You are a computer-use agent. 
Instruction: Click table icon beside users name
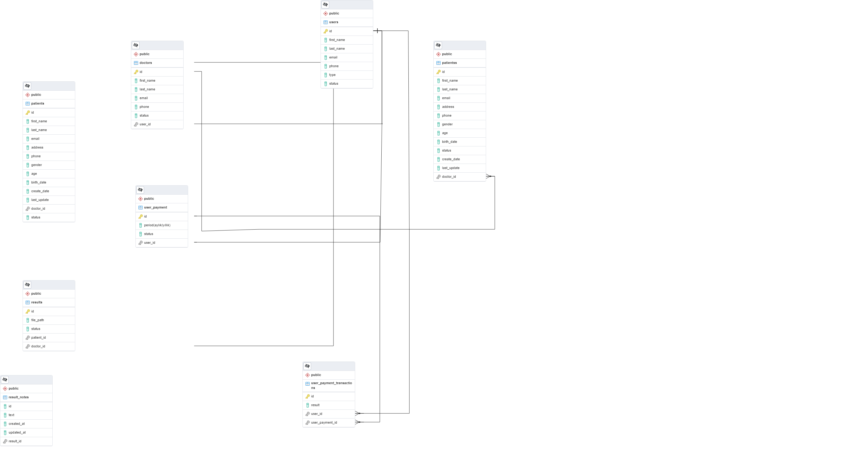pyautogui.click(x=326, y=22)
